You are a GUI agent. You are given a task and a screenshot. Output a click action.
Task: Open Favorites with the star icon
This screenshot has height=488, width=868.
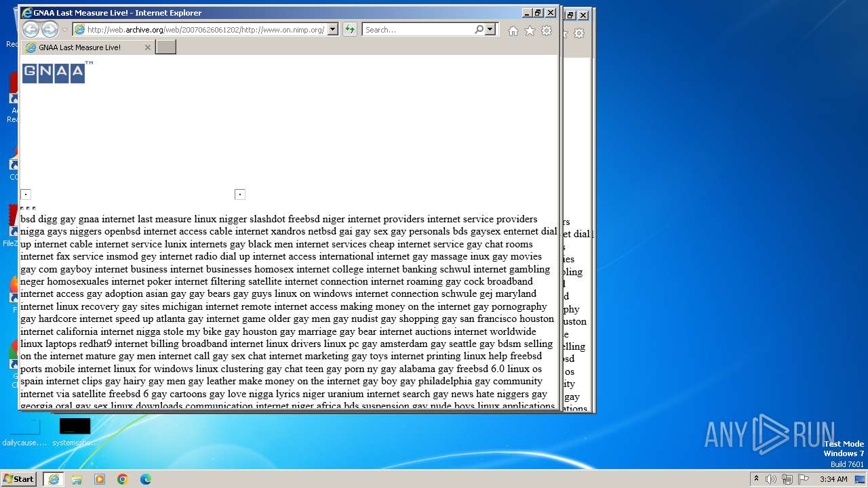tap(530, 30)
